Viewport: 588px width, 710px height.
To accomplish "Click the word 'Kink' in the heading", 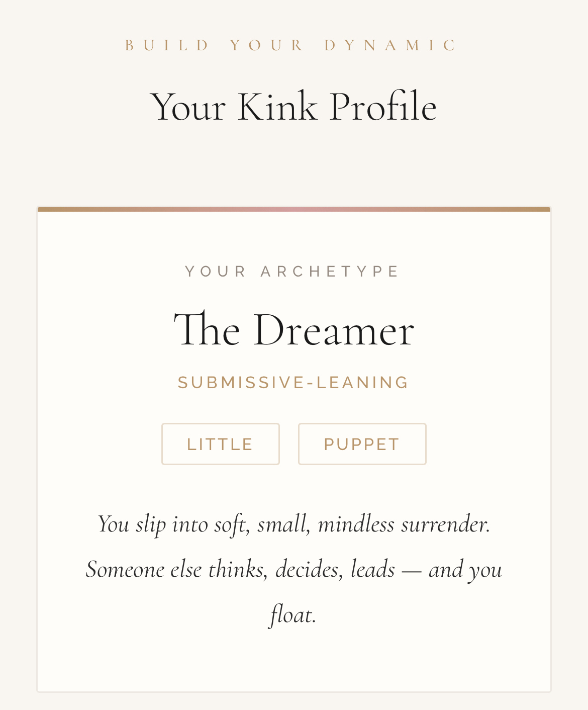I will (x=277, y=107).
